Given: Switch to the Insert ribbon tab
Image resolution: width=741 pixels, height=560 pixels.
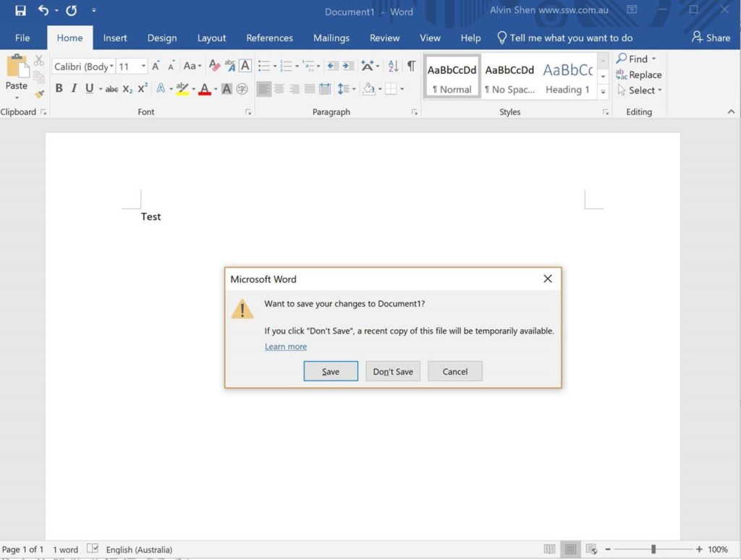Looking at the screenshot, I should pyautogui.click(x=115, y=38).
